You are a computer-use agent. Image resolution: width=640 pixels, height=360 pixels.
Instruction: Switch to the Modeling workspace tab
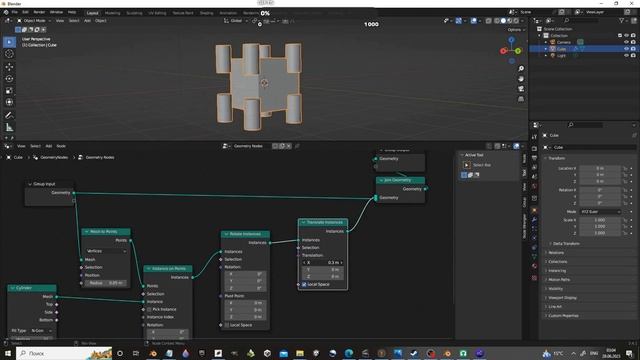click(x=113, y=13)
